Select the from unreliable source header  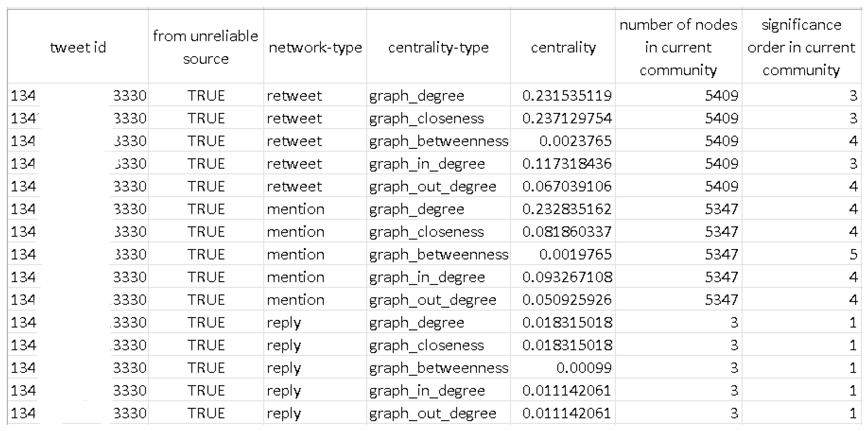pyautogui.click(x=206, y=47)
